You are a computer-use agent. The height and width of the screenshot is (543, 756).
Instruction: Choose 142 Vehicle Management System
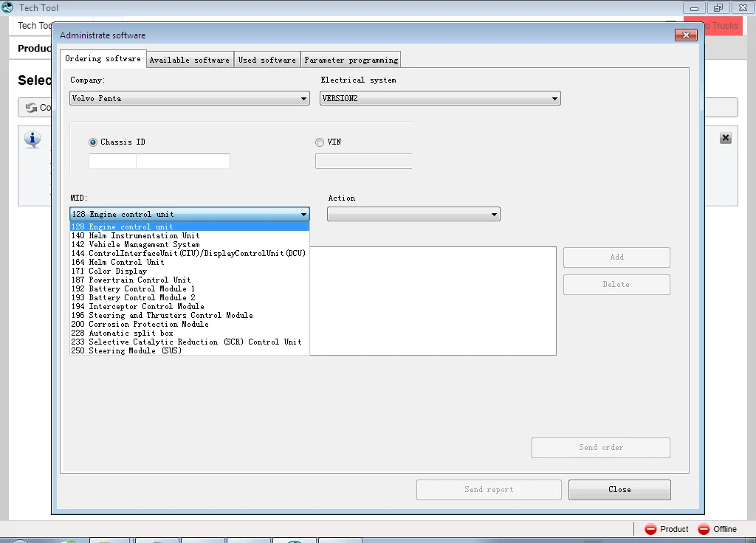pos(190,244)
